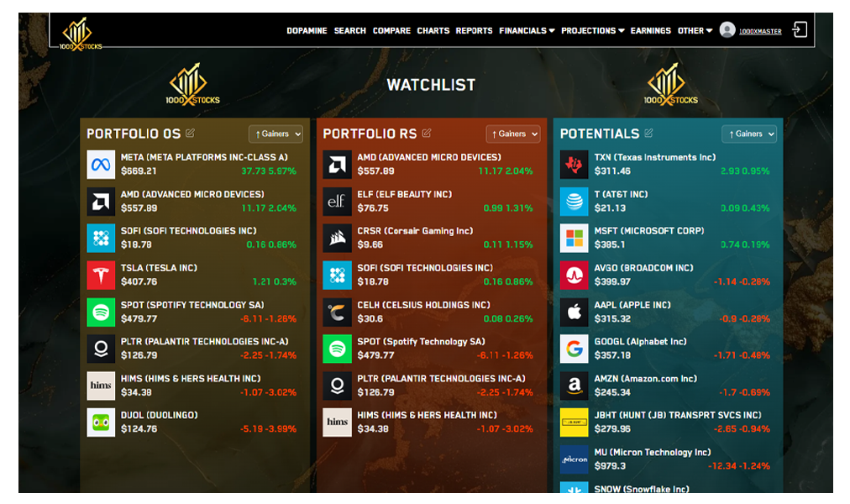The height and width of the screenshot is (504, 850).
Task: Open Portfolio RS Gainers sort dropdown
Action: 513,134
